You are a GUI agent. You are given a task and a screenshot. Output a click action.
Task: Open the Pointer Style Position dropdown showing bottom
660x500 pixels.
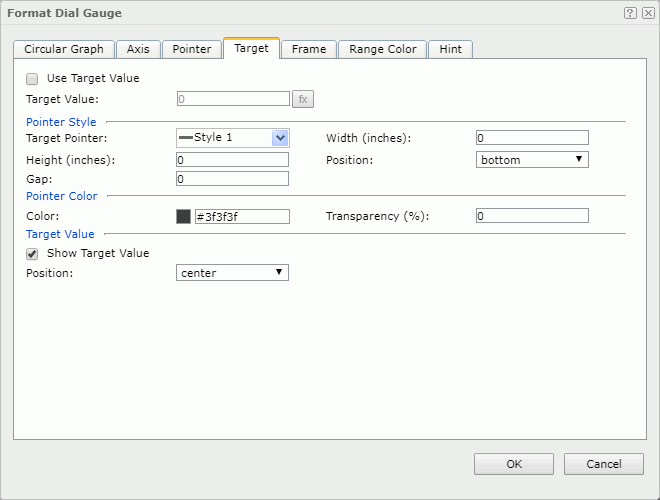532,160
